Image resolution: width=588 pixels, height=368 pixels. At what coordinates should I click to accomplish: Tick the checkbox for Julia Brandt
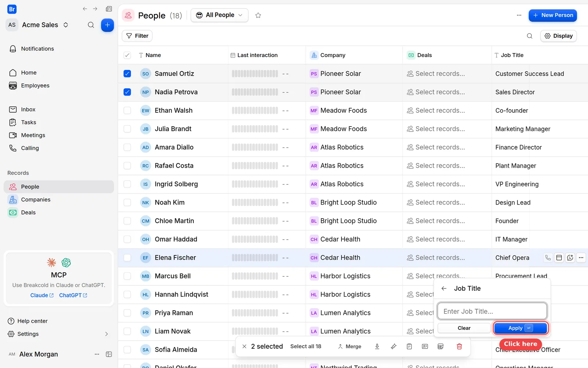pos(127,129)
